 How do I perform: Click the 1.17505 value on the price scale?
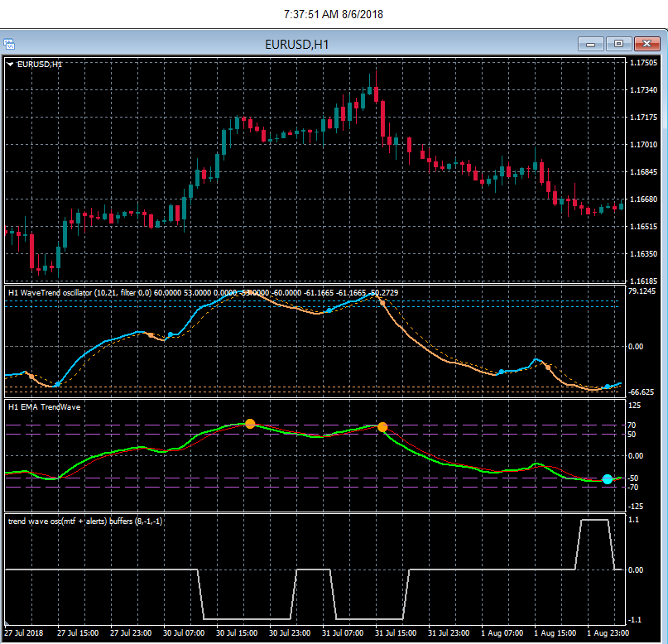coord(643,63)
